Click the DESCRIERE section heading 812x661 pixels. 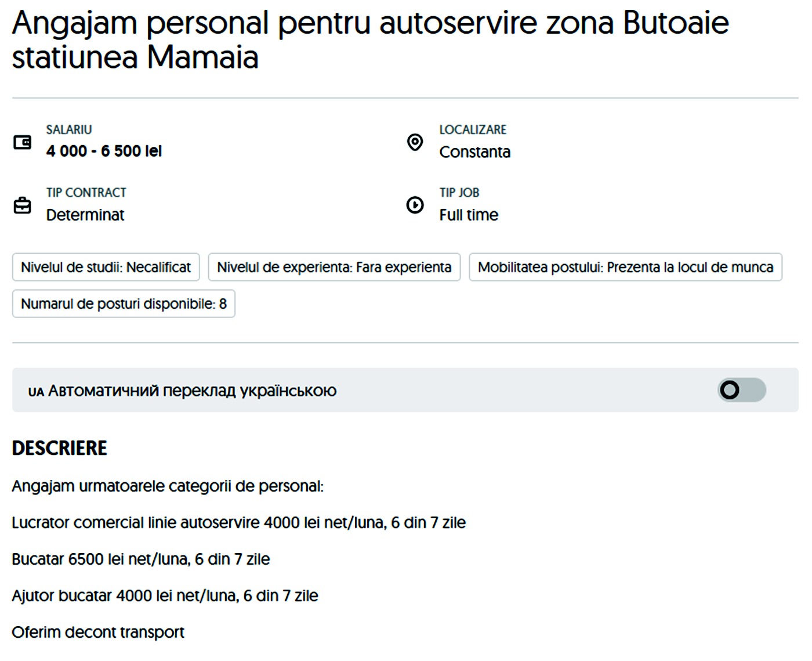[x=60, y=448]
